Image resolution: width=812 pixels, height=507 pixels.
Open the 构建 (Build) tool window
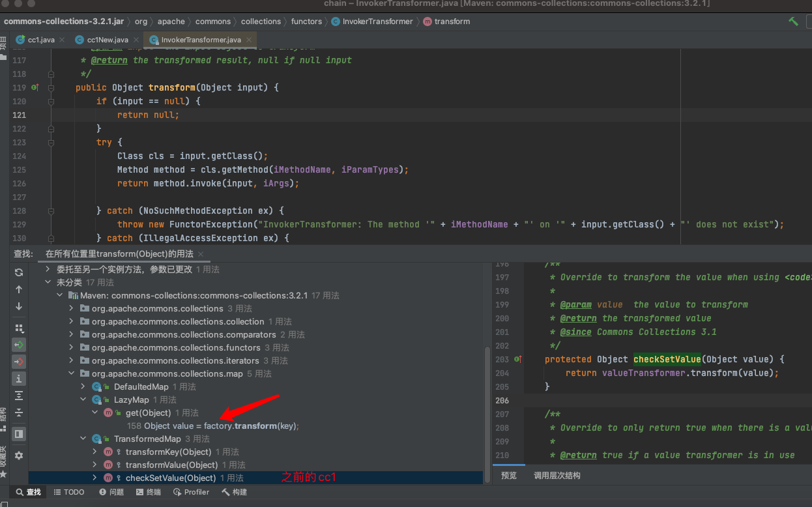(235, 492)
